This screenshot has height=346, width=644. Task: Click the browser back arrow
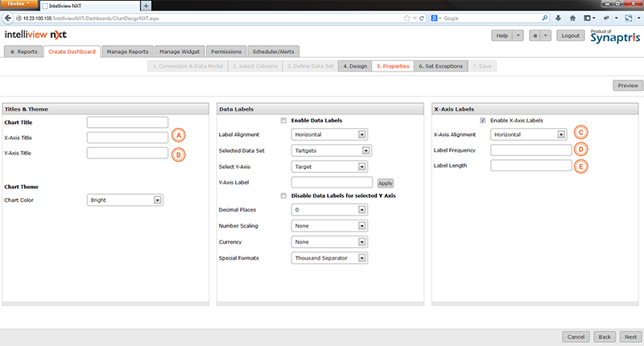pyautogui.click(x=7, y=17)
